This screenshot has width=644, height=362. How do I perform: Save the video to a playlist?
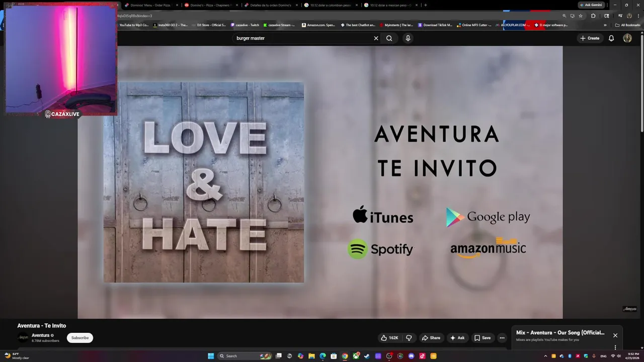(482, 338)
